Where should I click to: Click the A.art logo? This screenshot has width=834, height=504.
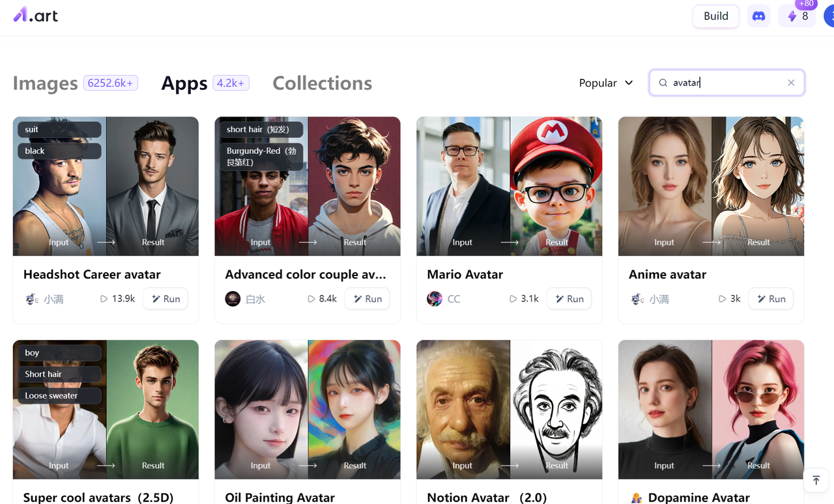(36, 15)
